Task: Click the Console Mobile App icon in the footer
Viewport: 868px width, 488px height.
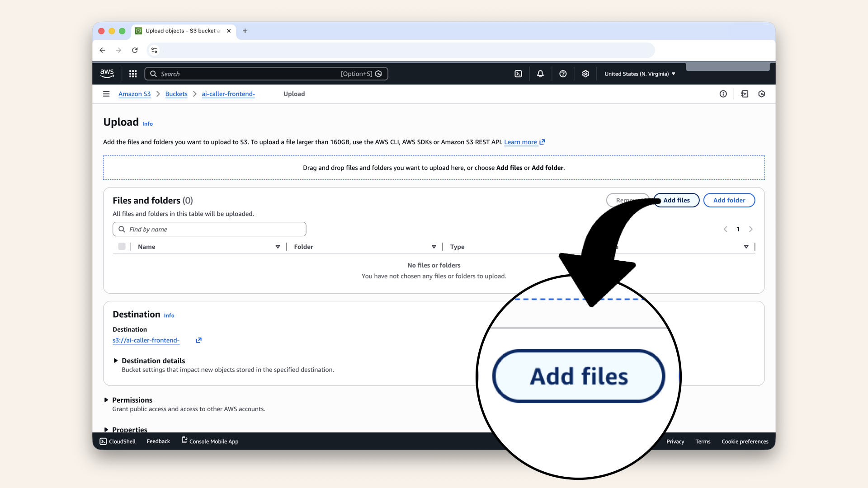Action: 184,441
